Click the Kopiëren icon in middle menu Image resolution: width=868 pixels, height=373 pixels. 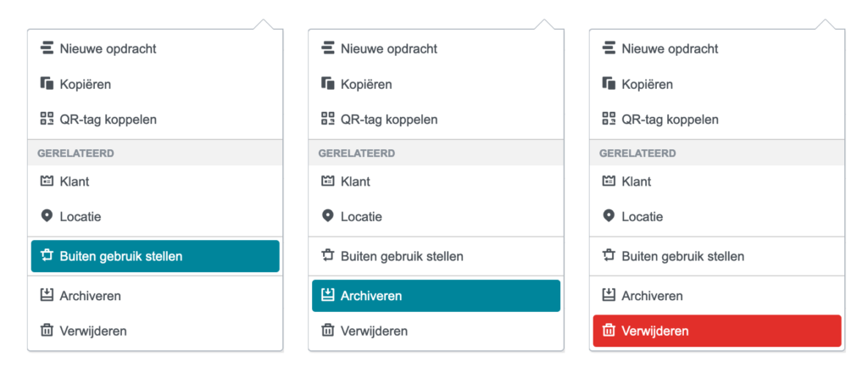(328, 84)
